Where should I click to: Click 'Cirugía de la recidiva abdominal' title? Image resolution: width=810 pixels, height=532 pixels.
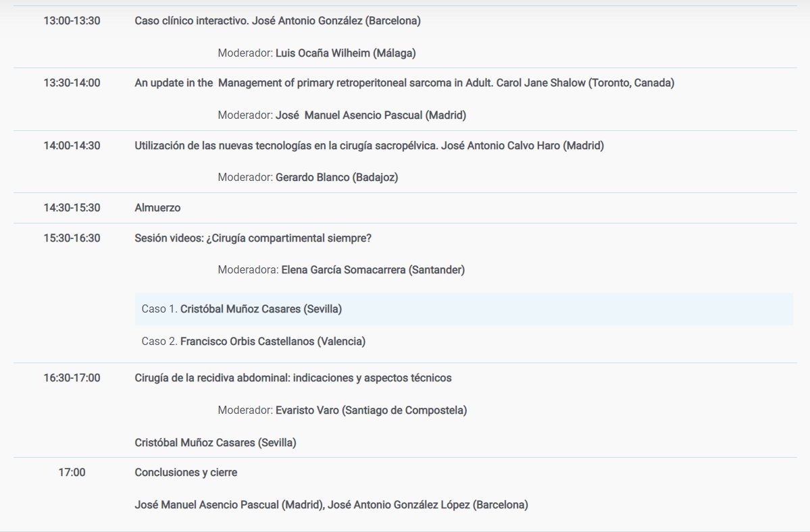(x=293, y=377)
